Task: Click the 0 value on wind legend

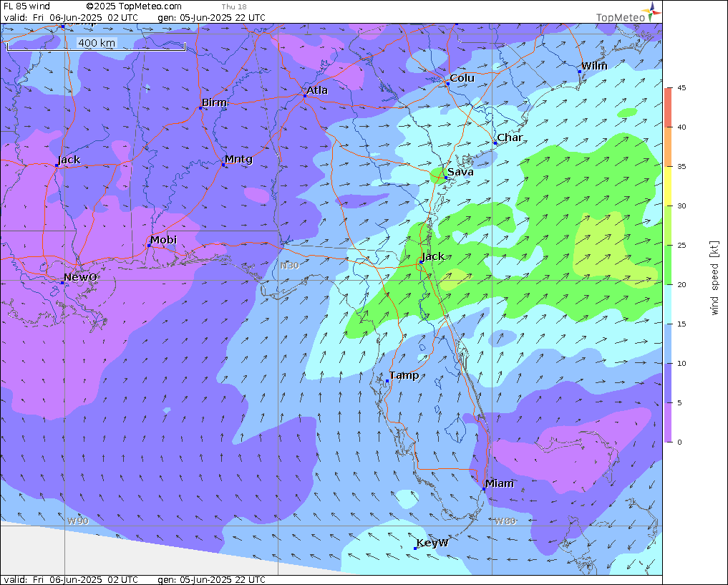Action: [x=680, y=442]
